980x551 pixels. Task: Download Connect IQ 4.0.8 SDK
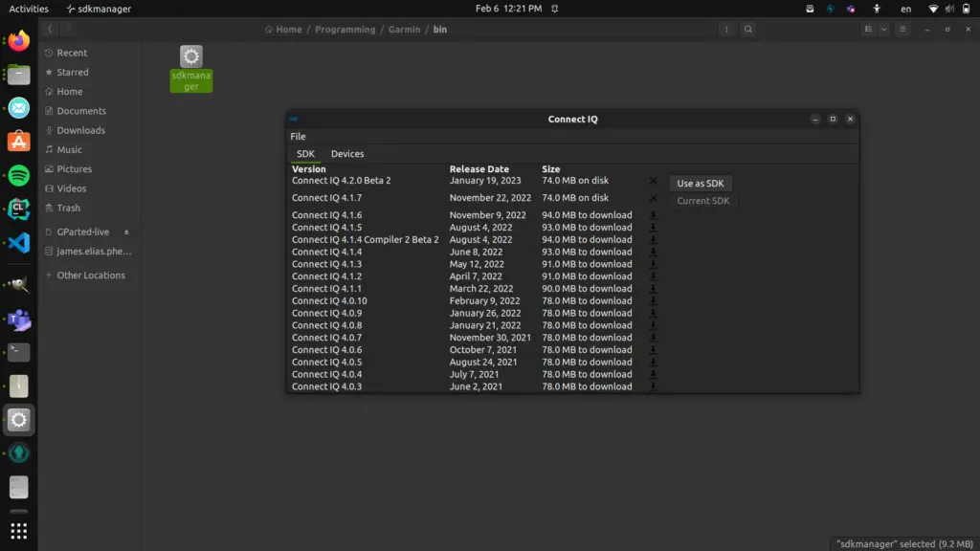pos(653,325)
